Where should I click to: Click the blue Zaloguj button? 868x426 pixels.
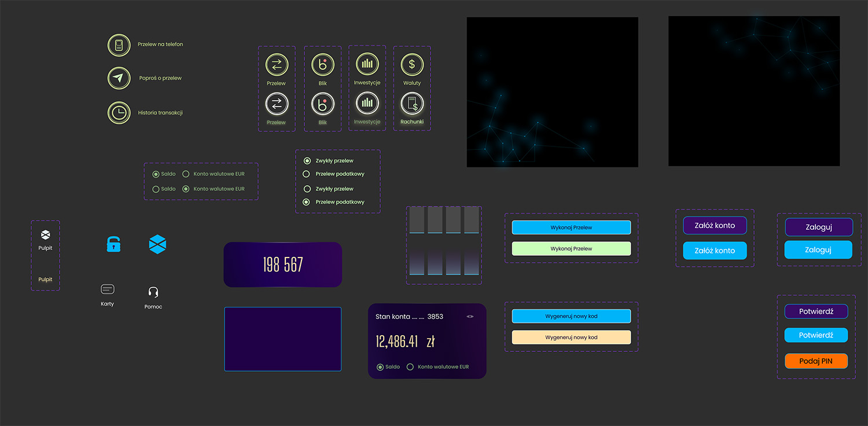(818, 250)
